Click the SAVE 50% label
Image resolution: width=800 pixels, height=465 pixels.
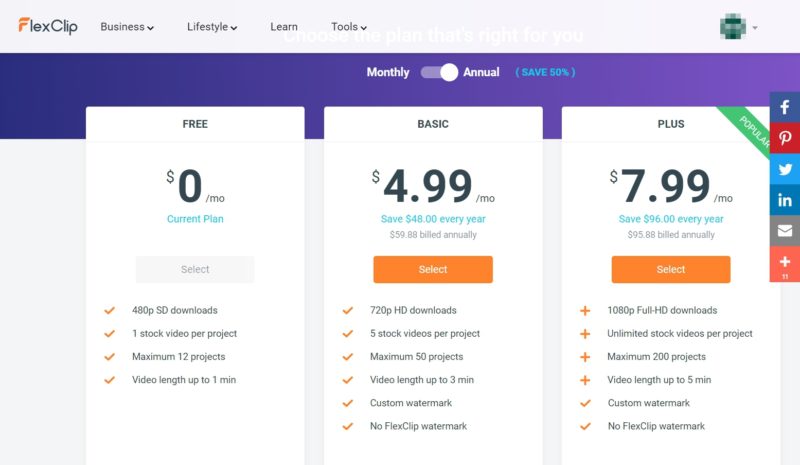point(545,72)
